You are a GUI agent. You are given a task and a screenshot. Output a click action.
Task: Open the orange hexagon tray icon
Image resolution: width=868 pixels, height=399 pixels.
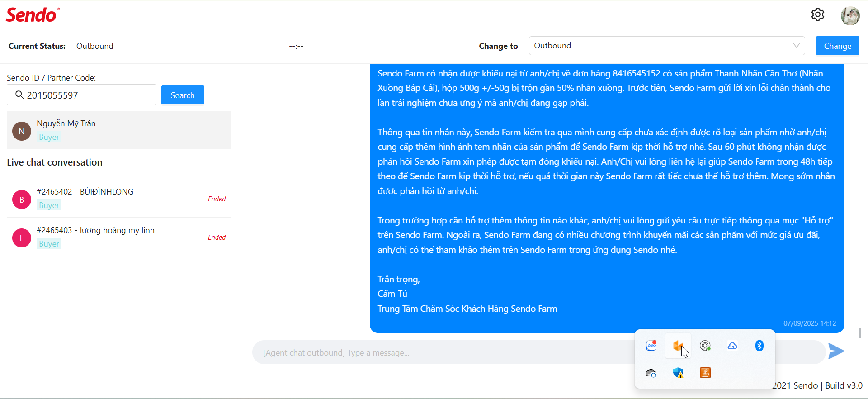click(x=678, y=346)
